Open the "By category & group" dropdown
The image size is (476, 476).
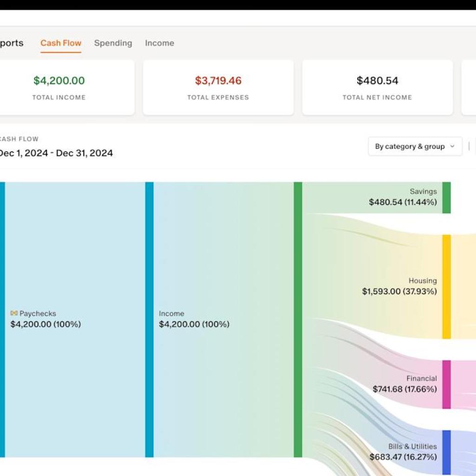point(414,146)
